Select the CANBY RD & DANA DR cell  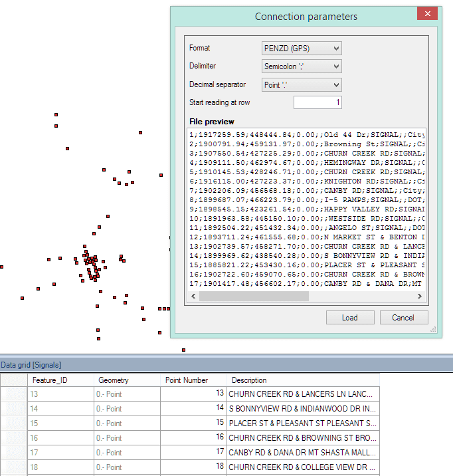tap(303, 452)
